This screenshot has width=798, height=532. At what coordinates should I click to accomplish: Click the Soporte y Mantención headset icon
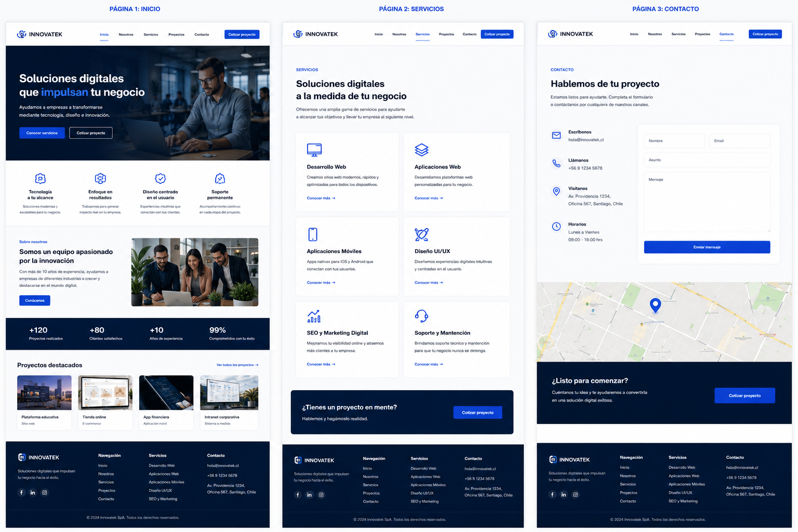point(421,316)
